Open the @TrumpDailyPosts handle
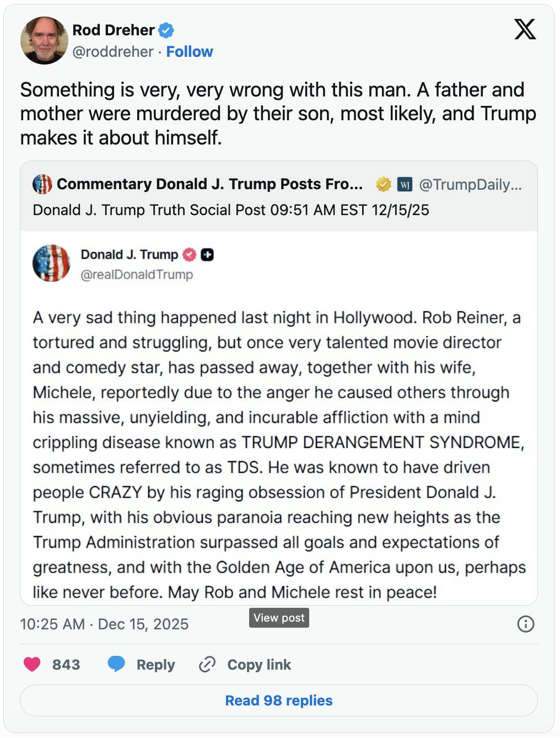Viewport: 560px width, 738px height. click(x=470, y=184)
